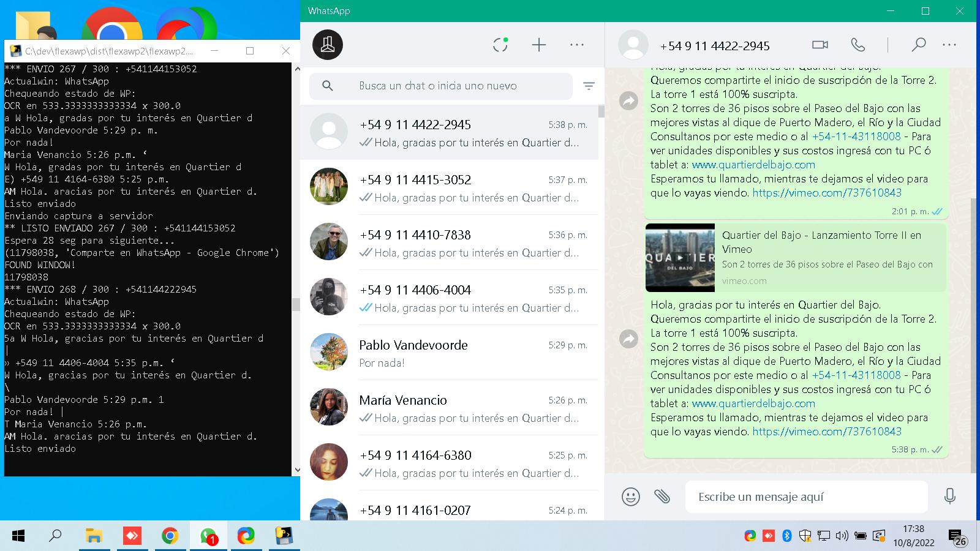Switch to WhatsApp taskbar icon
The image size is (980, 551).
(208, 536)
